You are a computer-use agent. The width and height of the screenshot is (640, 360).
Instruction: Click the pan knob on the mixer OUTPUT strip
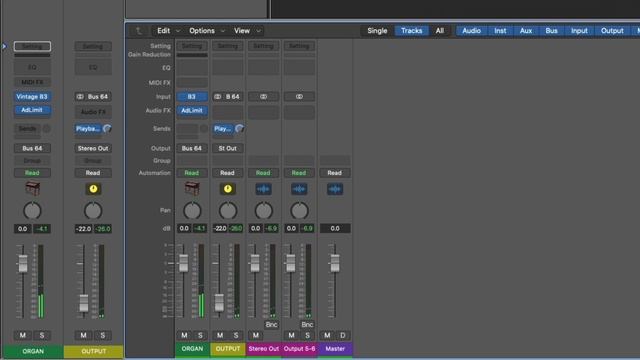coord(228,211)
